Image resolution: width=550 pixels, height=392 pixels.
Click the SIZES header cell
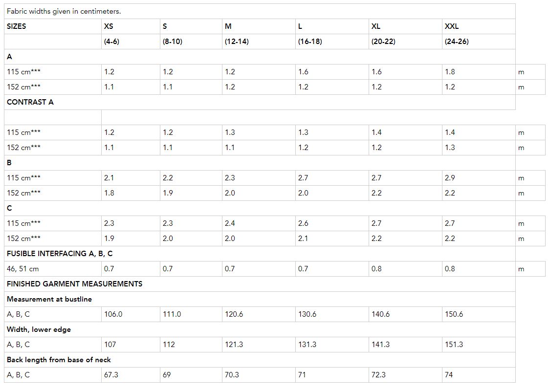pyautogui.click(x=53, y=26)
